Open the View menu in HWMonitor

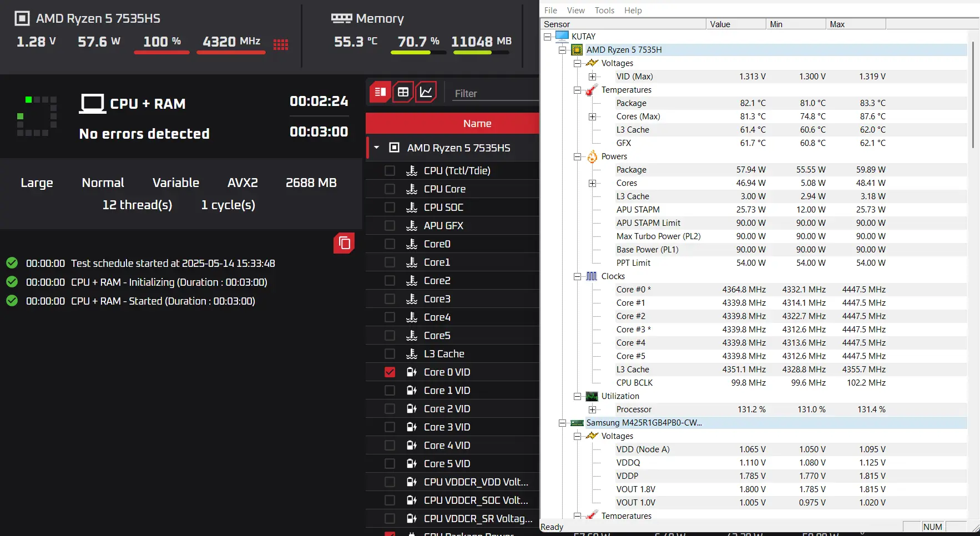tap(575, 10)
